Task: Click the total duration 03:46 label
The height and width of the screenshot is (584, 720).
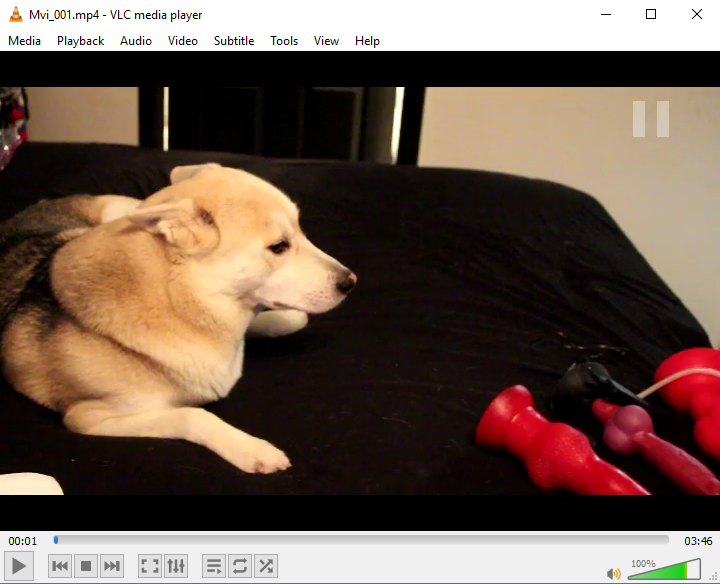Action: (698, 541)
